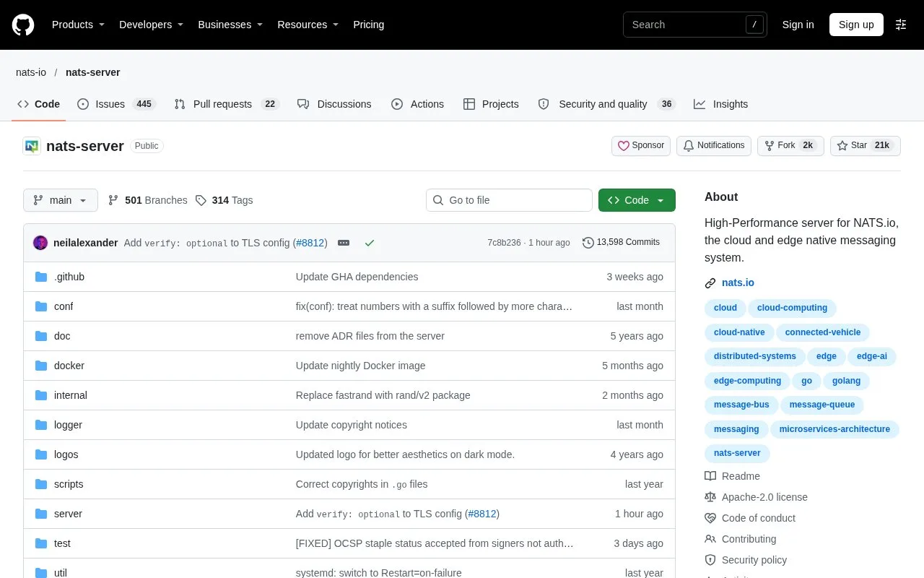Image resolution: width=924 pixels, height=578 pixels.
Task: Click the green commit status checkmark
Action: tap(370, 243)
